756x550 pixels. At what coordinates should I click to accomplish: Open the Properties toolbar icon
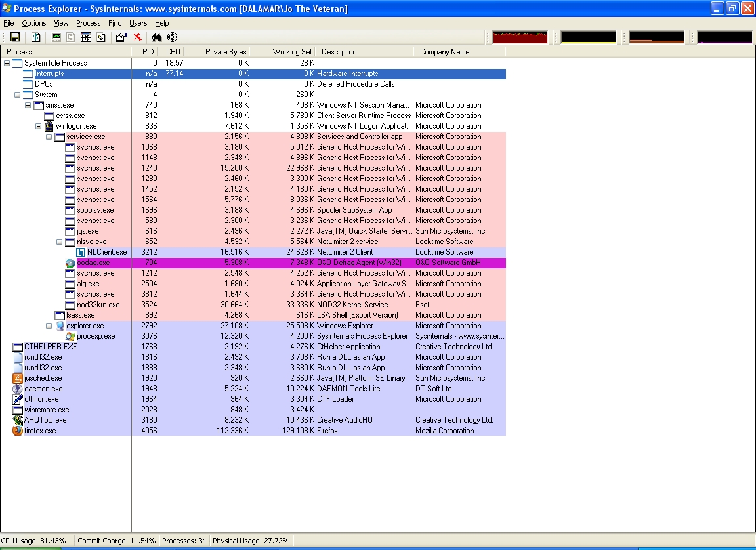point(121,37)
